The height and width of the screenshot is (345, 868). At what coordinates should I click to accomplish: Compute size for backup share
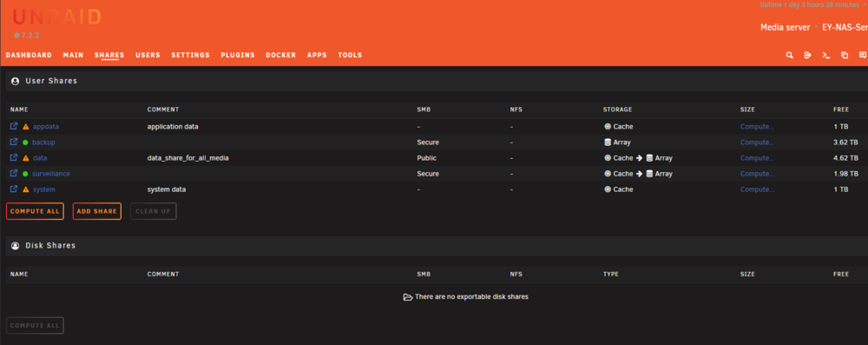pos(757,143)
